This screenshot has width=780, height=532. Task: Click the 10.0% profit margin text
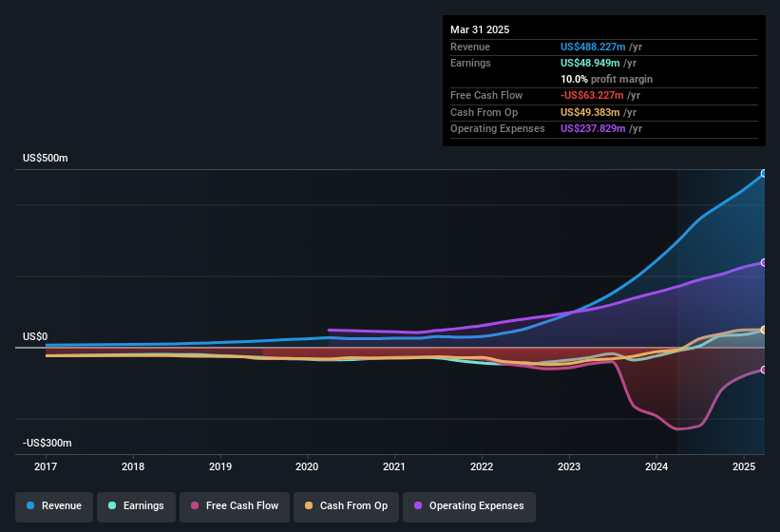pyautogui.click(x=606, y=79)
